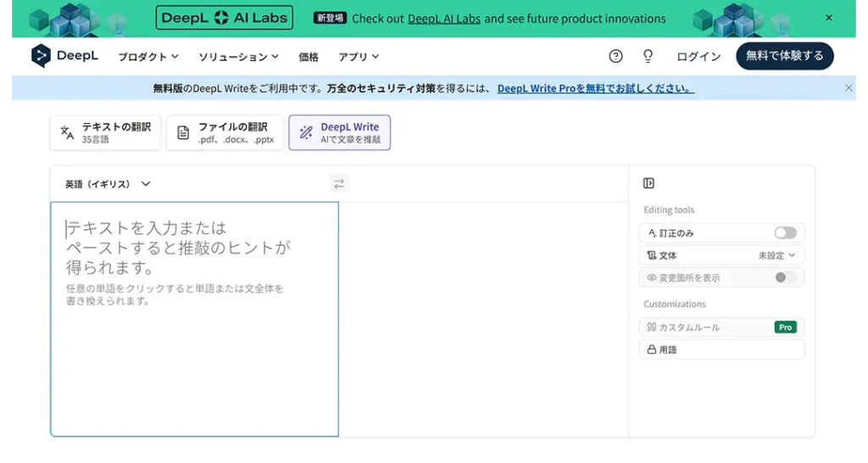The width and height of the screenshot is (868, 463).
Task: Click the ログイン link
Action: pyautogui.click(x=698, y=57)
